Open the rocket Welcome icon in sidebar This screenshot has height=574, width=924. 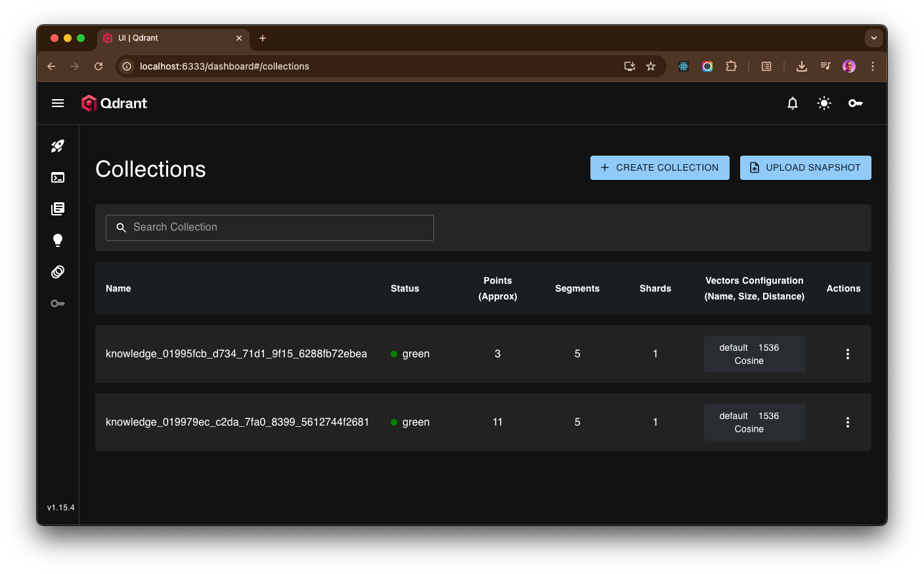click(x=58, y=146)
